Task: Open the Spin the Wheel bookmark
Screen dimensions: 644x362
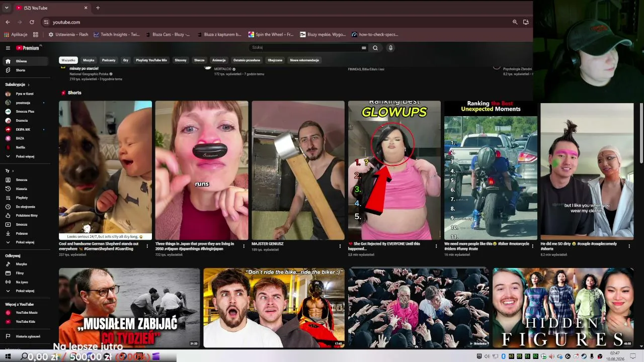Action: (271, 35)
